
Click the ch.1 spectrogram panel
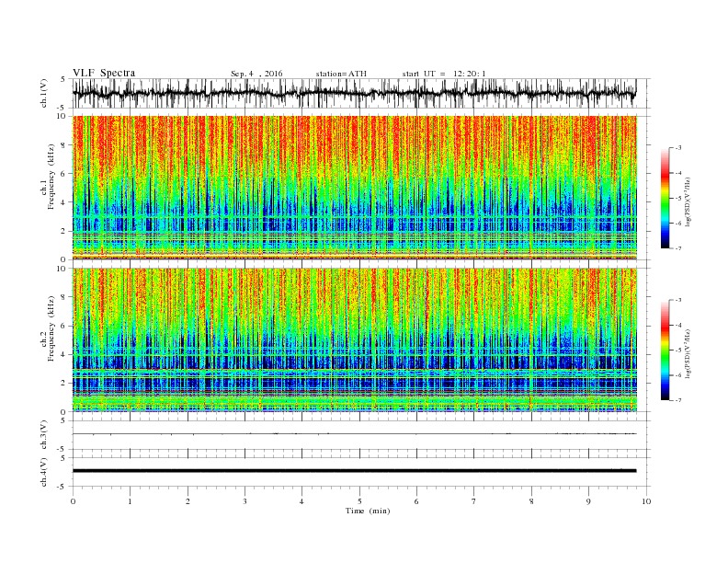click(355, 188)
